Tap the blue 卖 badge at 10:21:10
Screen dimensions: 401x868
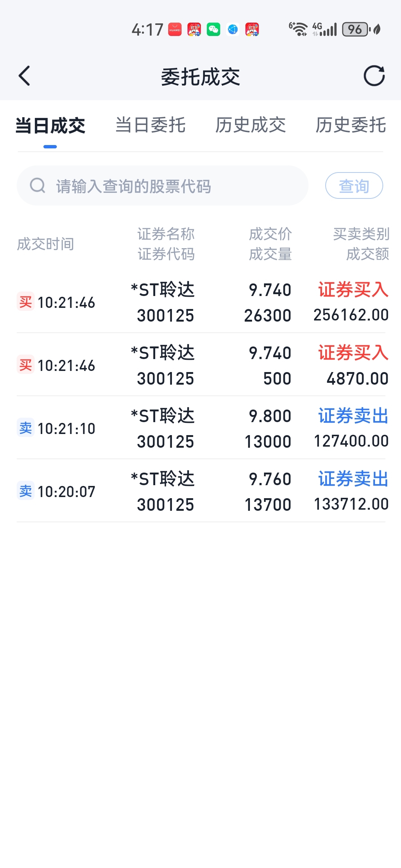tap(26, 428)
